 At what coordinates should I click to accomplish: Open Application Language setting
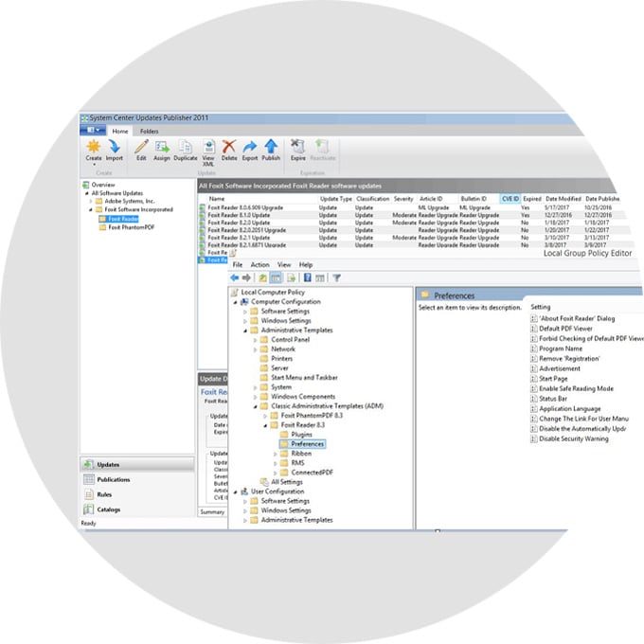click(x=570, y=409)
